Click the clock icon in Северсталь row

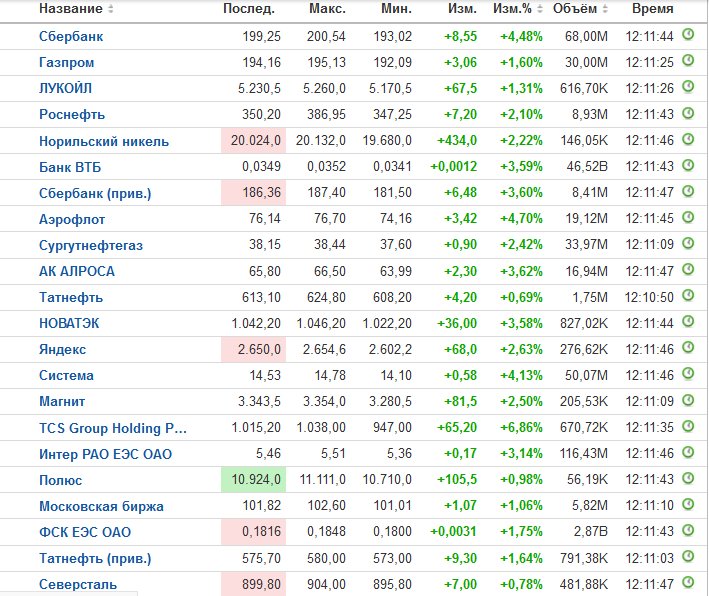(688, 582)
